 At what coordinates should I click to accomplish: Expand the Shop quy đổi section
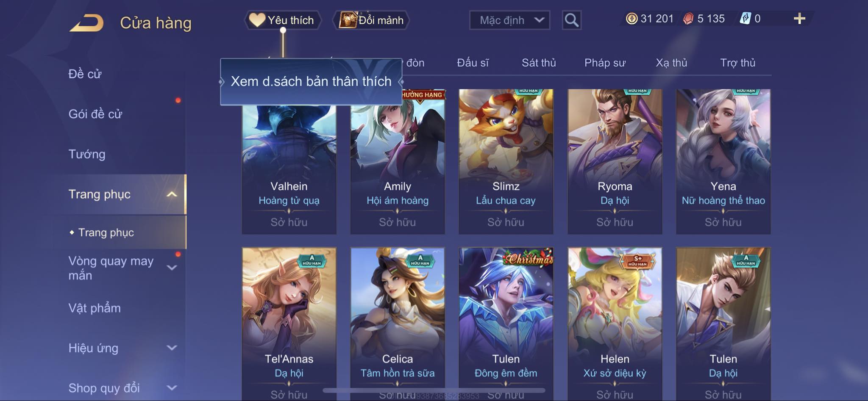pos(172,388)
